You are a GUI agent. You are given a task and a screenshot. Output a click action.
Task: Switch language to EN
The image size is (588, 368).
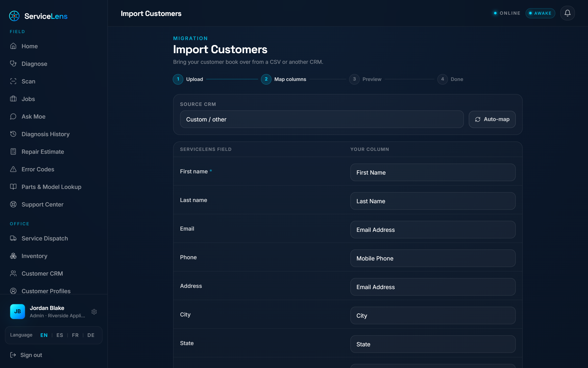44,335
